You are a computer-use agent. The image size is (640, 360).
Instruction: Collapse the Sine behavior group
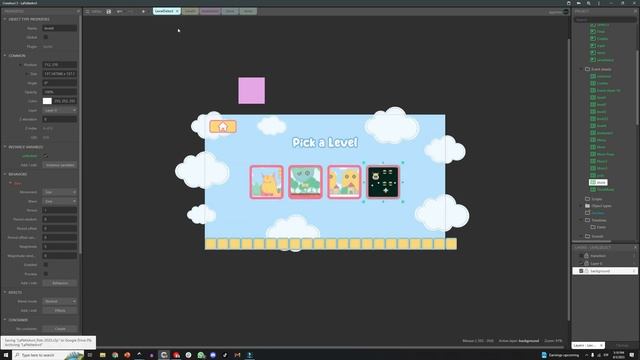tap(11, 183)
